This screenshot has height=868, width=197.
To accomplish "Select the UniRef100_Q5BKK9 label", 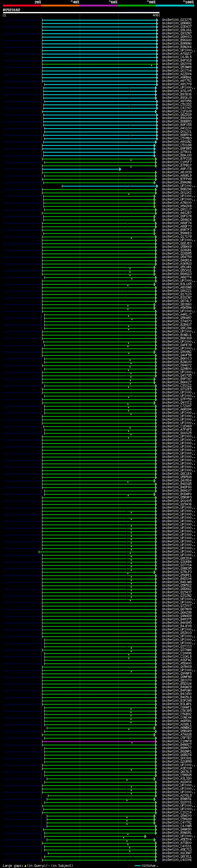I will [x=176, y=247].
